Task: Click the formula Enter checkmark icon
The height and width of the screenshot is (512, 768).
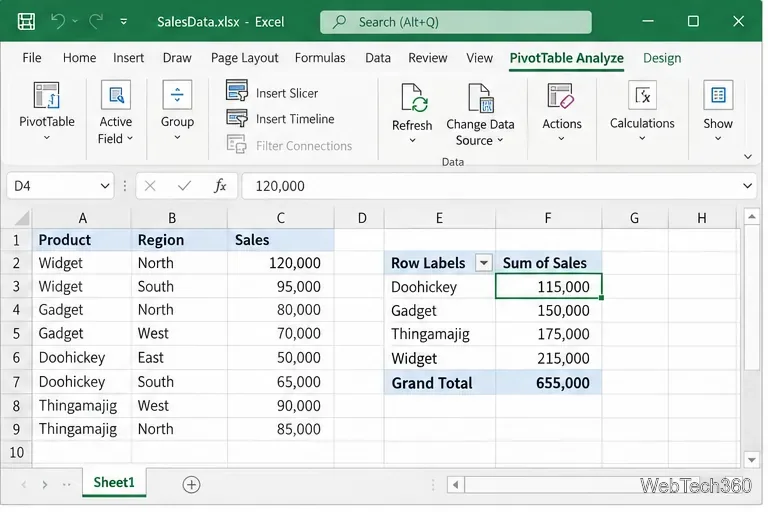Action: click(x=184, y=186)
